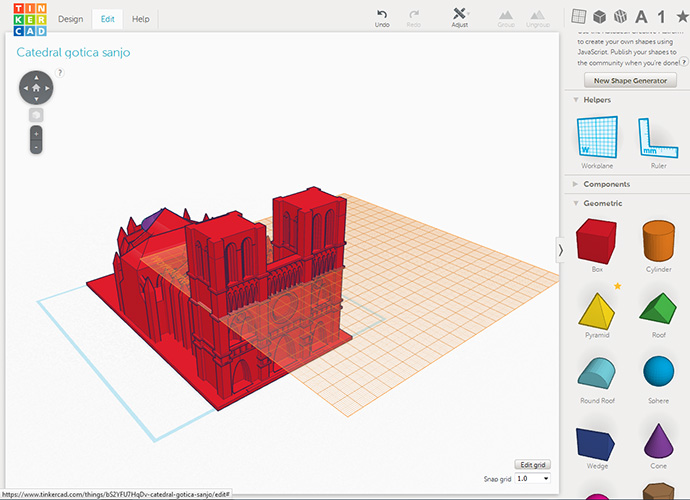Pick the orange Cylinder shape

(x=658, y=241)
